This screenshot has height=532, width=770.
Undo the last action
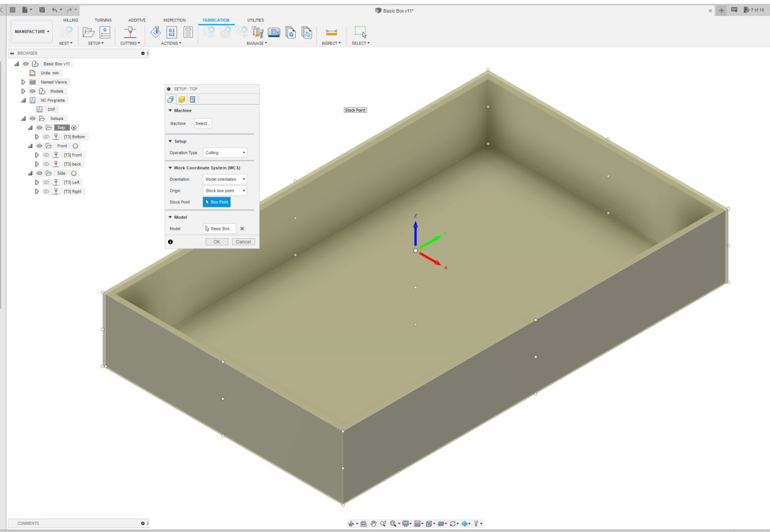pos(55,10)
